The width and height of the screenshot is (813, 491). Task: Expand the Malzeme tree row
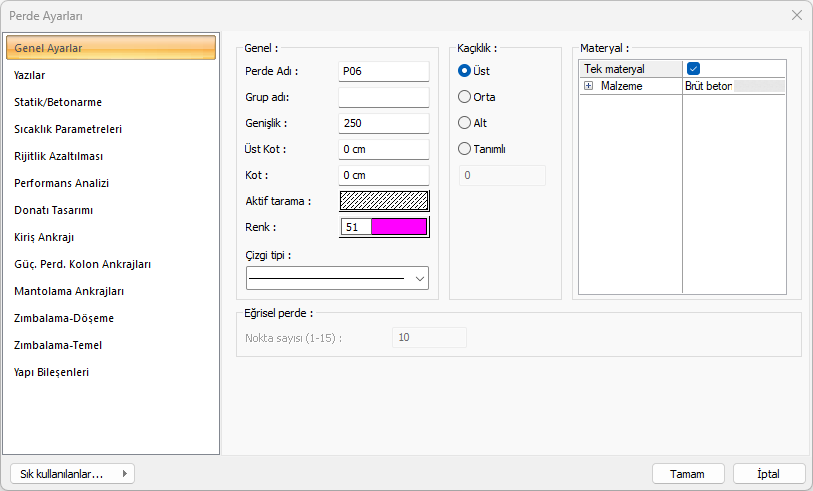(588, 86)
